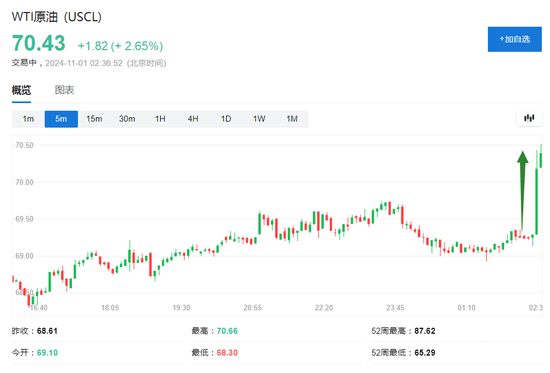Select the 1H timeframe
The image size is (550, 373).
(x=160, y=119)
